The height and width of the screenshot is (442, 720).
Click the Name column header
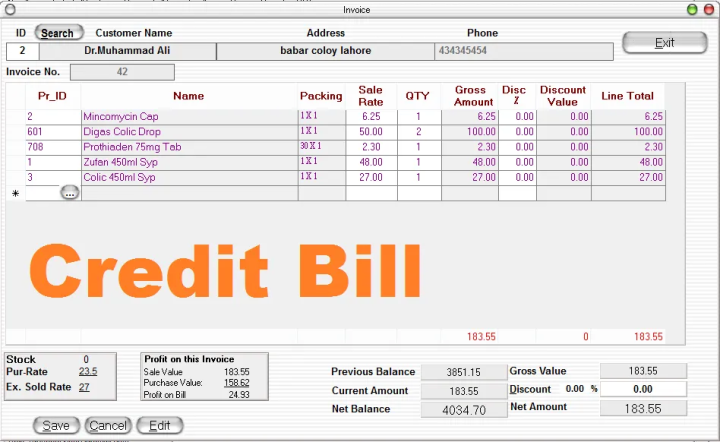coord(189,96)
